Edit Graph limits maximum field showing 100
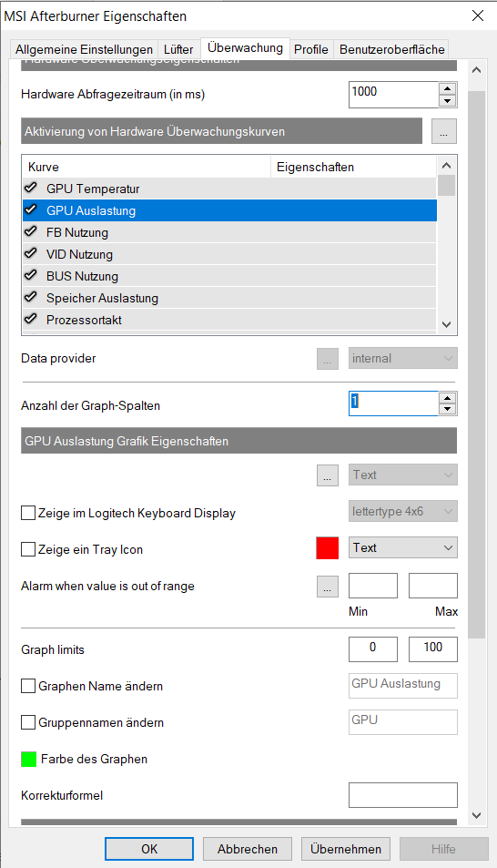497x868 pixels. point(432,649)
